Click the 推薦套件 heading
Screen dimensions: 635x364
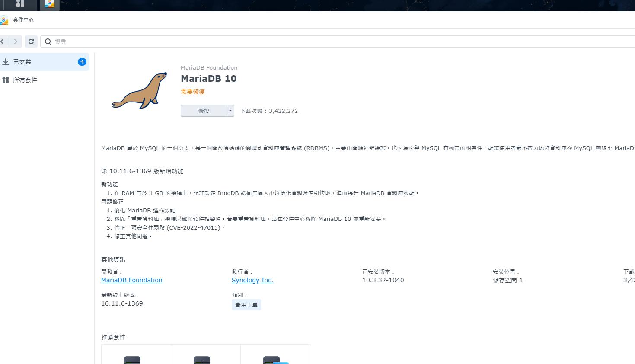pyautogui.click(x=113, y=337)
